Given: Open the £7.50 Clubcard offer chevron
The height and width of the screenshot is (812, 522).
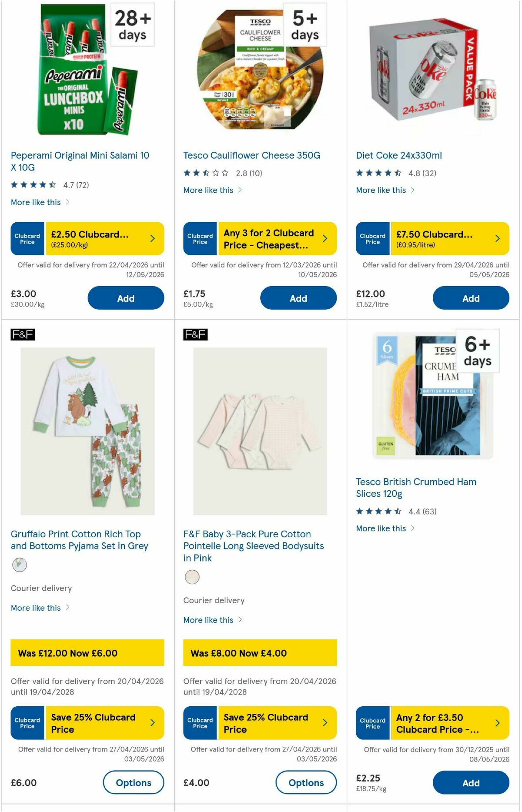Looking at the screenshot, I should click(x=497, y=238).
